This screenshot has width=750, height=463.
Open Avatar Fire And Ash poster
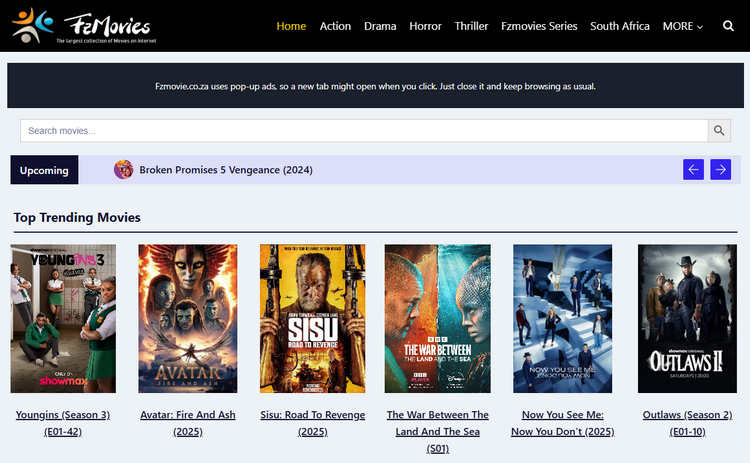click(x=188, y=319)
